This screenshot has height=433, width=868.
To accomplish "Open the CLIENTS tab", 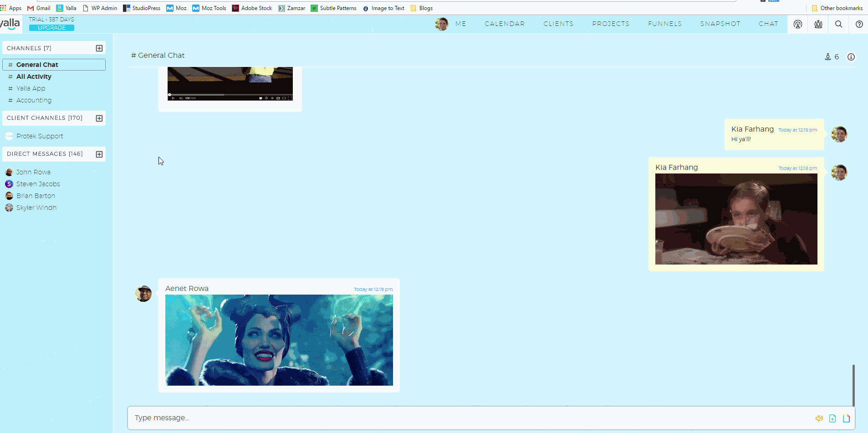I will tap(558, 24).
